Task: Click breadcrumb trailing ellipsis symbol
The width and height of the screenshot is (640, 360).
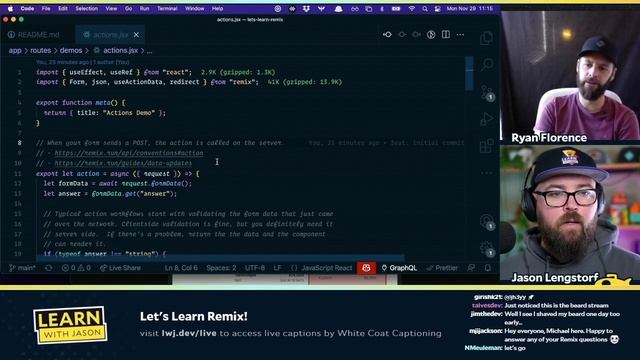Action: (149, 51)
